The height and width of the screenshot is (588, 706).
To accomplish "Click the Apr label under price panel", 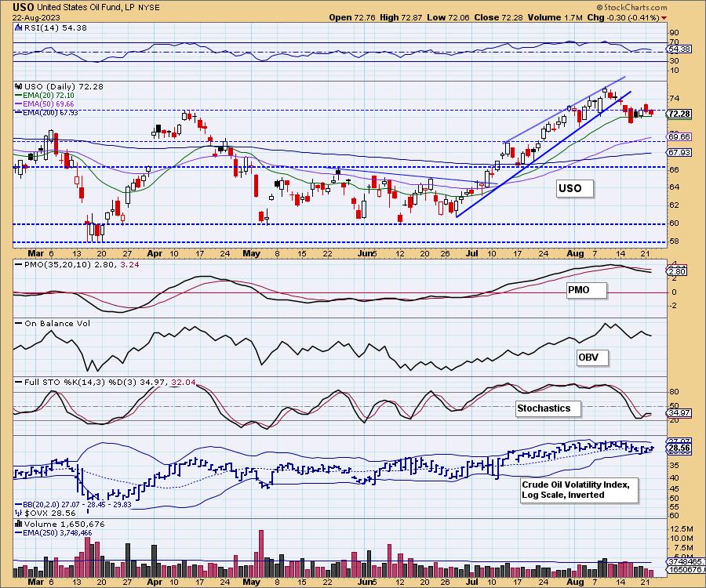I will coord(155,253).
